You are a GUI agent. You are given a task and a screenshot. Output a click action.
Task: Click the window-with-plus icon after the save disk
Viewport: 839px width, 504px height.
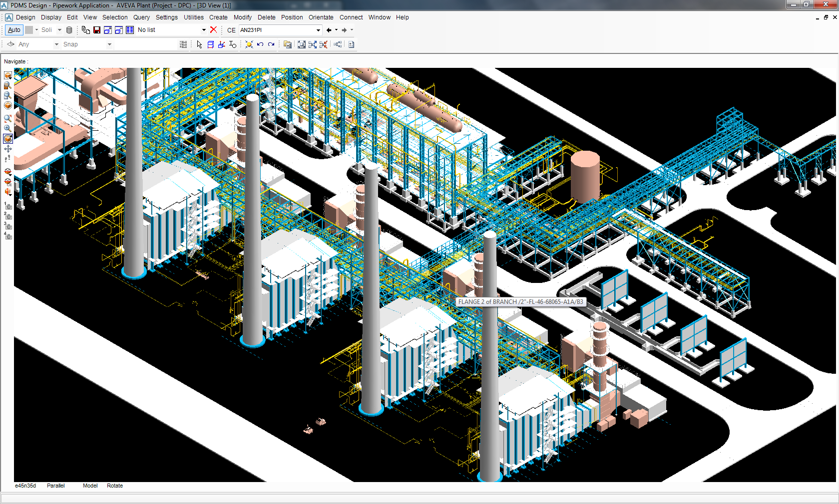tap(108, 30)
